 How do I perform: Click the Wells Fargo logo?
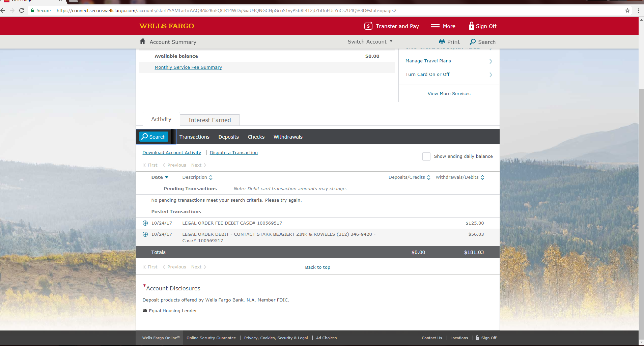[167, 26]
